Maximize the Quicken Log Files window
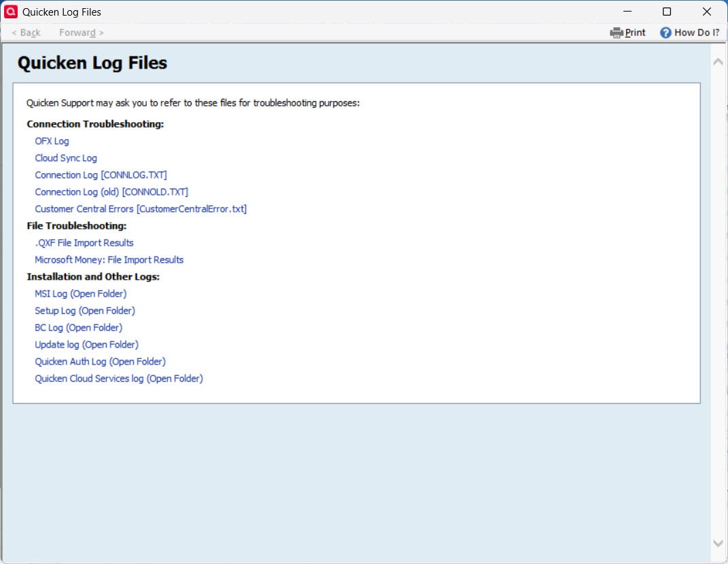This screenshot has height=564, width=728. [x=667, y=12]
